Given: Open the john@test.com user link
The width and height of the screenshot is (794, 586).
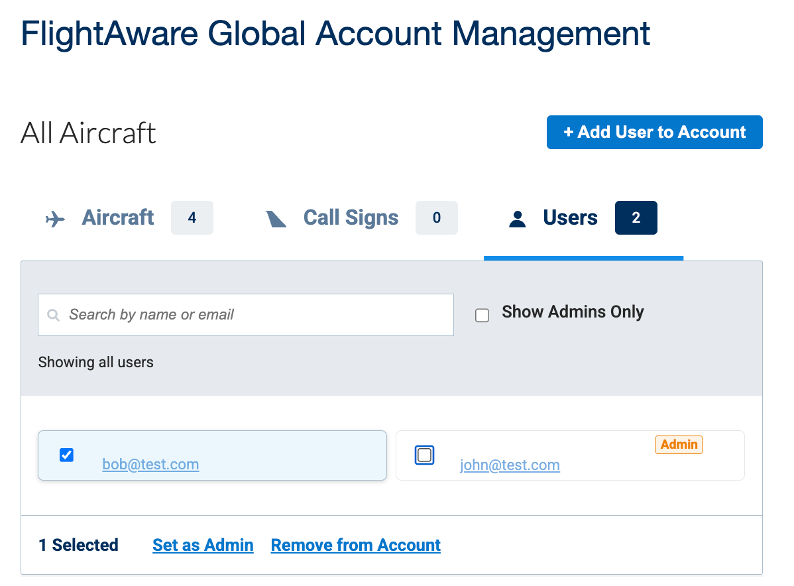Looking at the screenshot, I should (510, 464).
